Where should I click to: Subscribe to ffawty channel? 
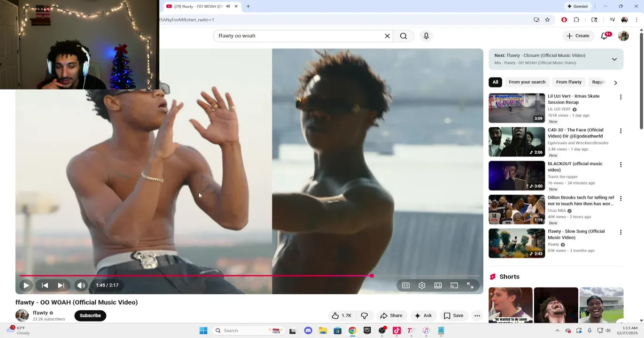pyautogui.click(x=90, y=315)
